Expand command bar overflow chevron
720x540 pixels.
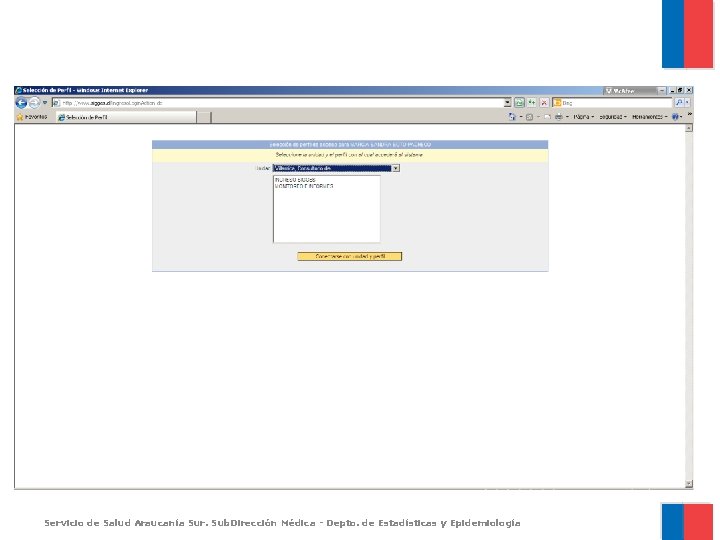(x=689, y=114)
